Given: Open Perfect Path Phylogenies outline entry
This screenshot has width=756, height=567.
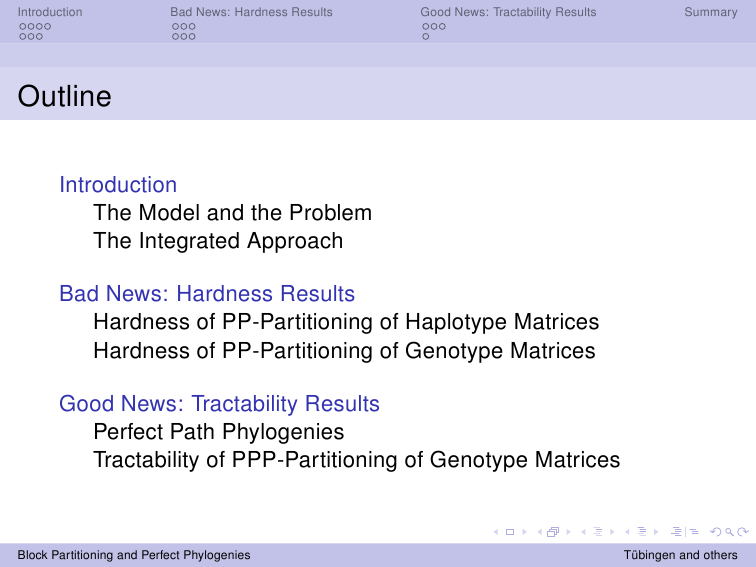Looking at the screenshot, I should pos(218,432).
